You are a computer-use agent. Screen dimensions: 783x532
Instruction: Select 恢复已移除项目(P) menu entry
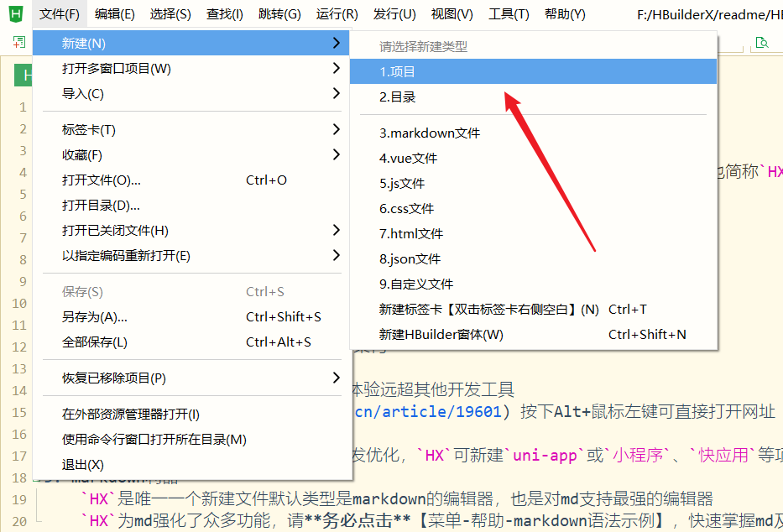[192, 378]
